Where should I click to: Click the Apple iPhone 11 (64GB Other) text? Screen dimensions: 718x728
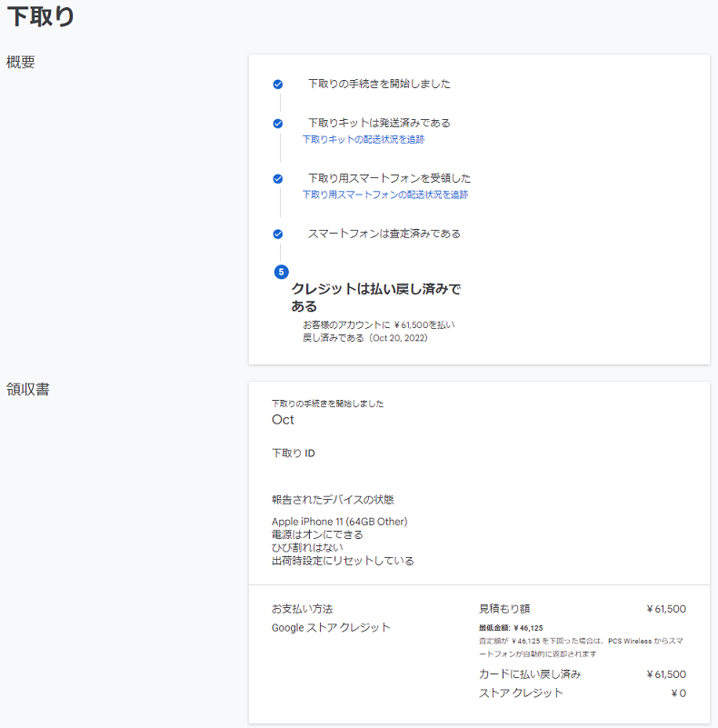(340, 522)
